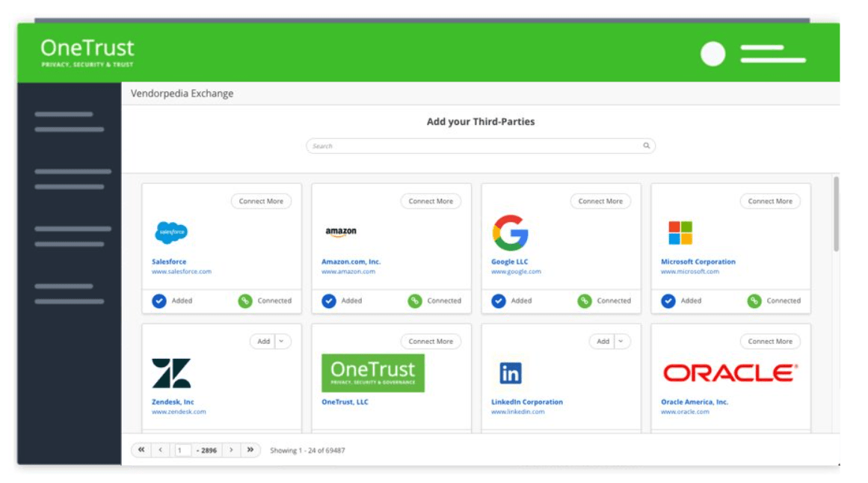Image resolution: width=868 pixels, height=483 pixels.
Task: Open OneTrust, LLC name link
Action: point(345,402)
